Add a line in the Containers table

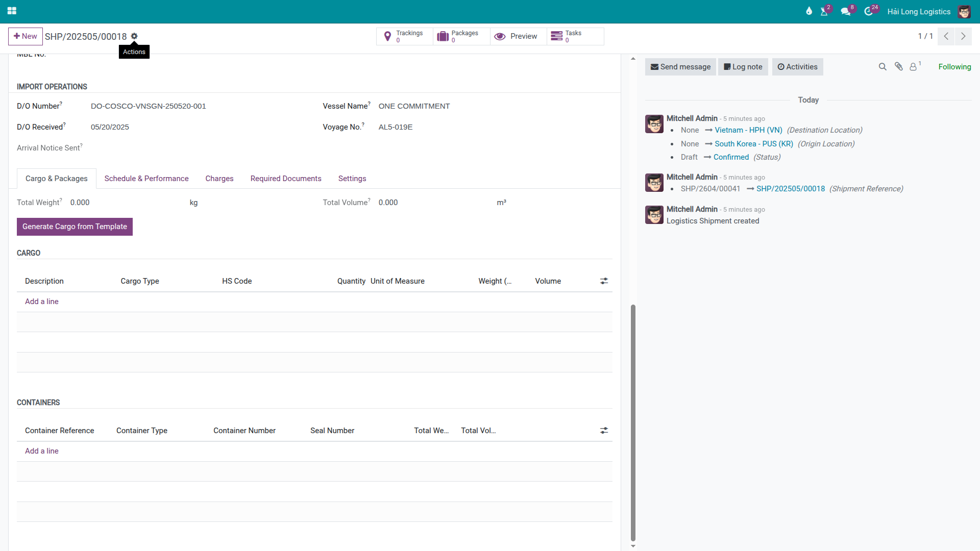tap(42, 451)
